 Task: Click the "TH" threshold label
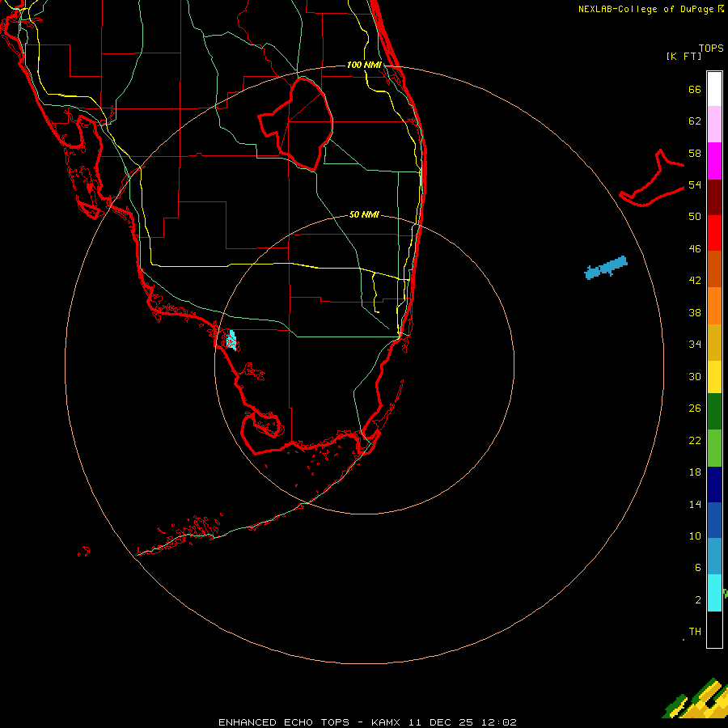695,632
